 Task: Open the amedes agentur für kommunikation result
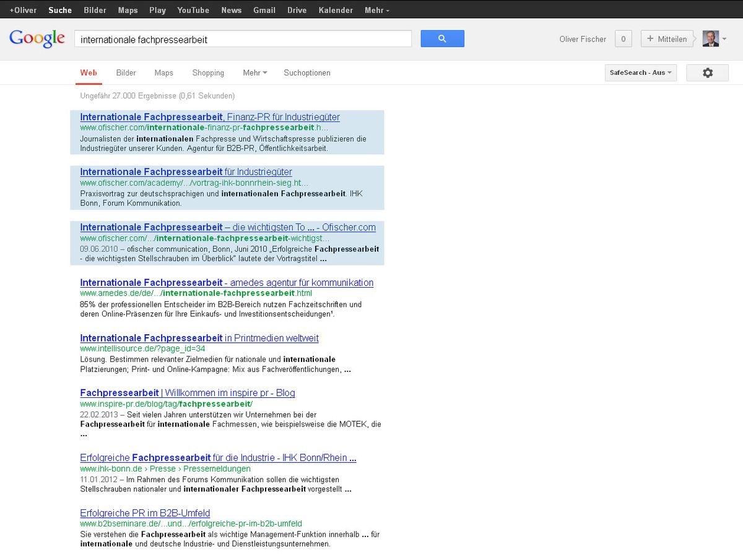pyautogui.click(x=227, y=283)
